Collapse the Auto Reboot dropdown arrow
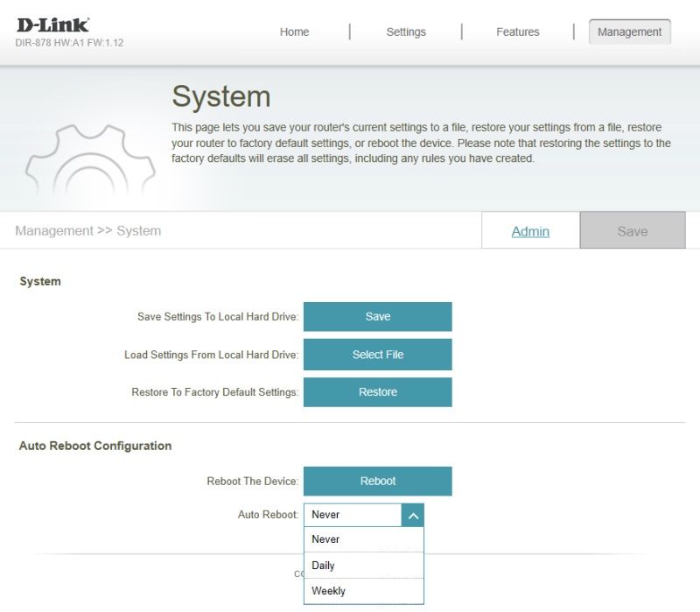 (413, 515)
